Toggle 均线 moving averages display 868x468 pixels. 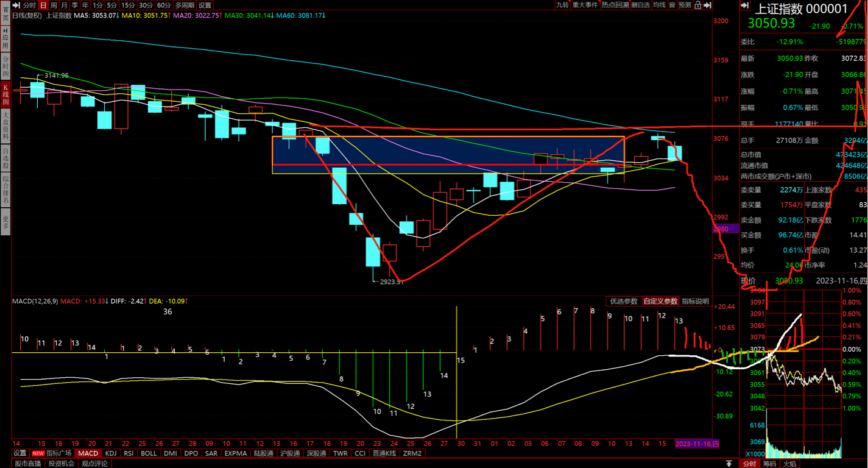click(x=660, y=5)
